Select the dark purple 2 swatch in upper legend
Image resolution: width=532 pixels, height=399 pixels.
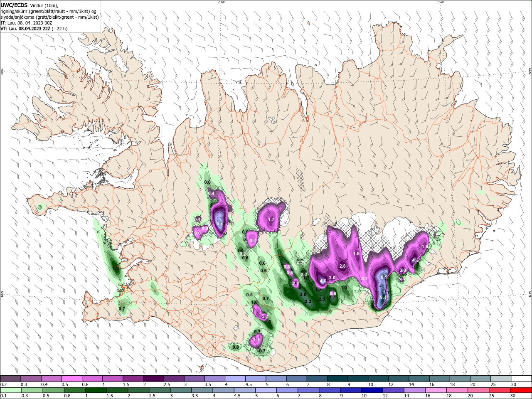click(x=153, y=379)
